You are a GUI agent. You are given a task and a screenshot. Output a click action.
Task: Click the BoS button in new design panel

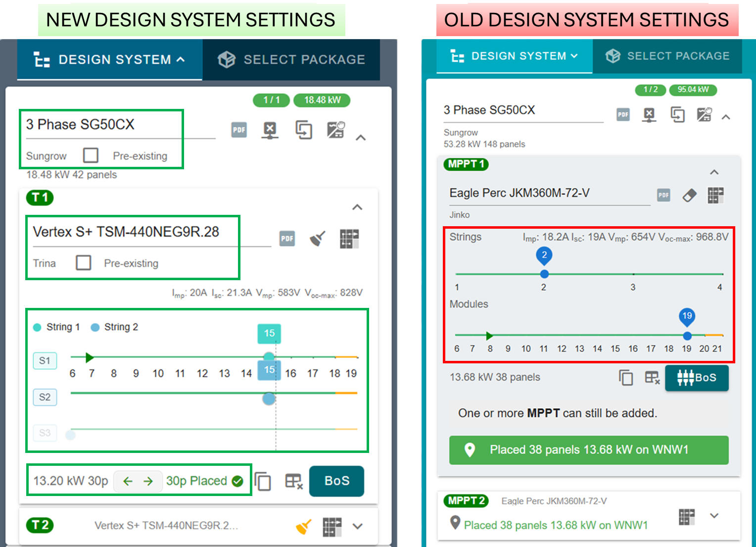click(x=336, y=481)
